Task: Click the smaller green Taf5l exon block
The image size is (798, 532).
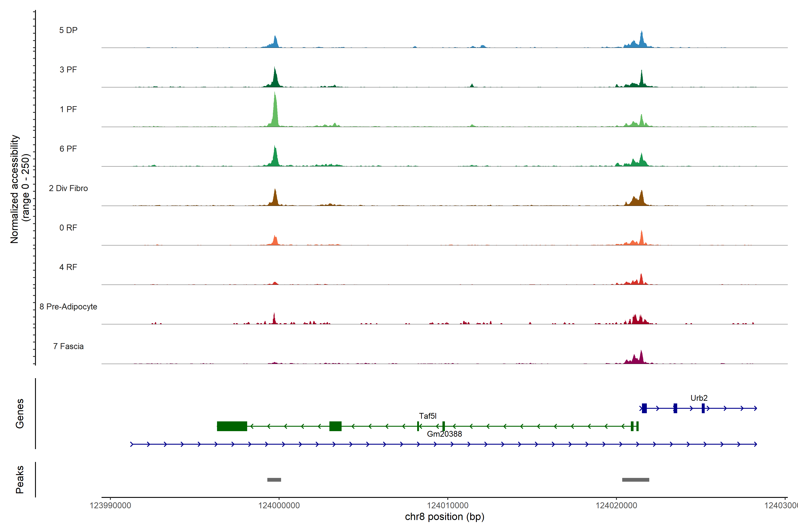Action: tap(335, 426)
